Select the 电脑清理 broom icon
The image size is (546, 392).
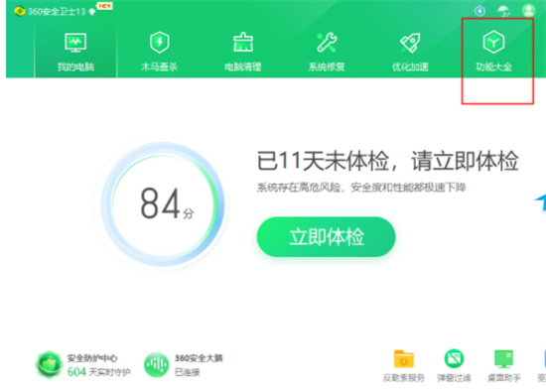coord(243,42)
